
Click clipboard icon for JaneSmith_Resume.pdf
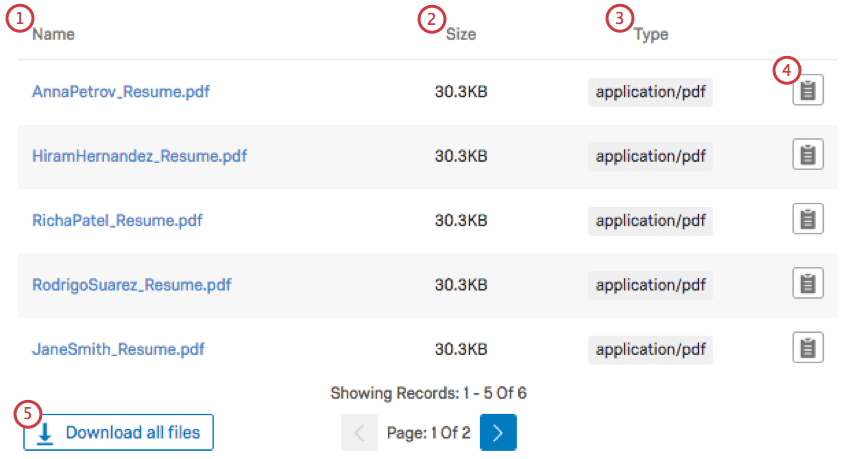(x=808, y=348)
